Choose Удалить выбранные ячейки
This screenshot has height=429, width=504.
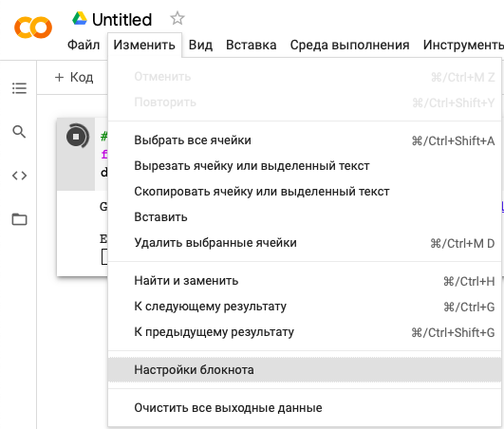pyautogui.click(x=305, y=243)
